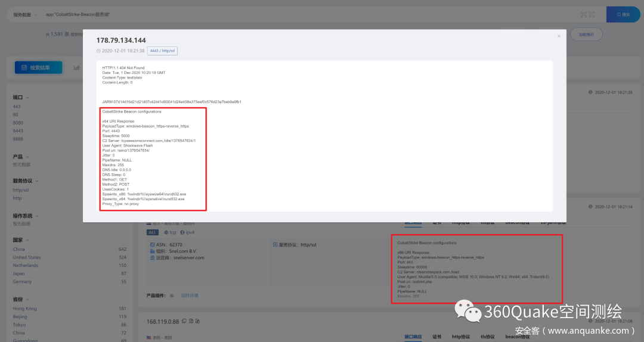The image size is (644, 342).
Task: Click the carrier icon beside snelserver.com
Action: 153,258
